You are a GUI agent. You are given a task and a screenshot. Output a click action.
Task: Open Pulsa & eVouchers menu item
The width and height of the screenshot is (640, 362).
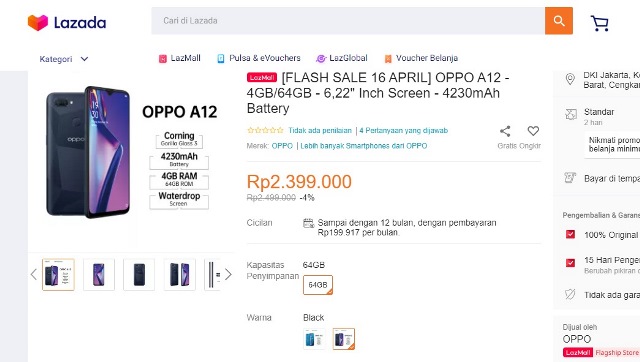point(259,58)
